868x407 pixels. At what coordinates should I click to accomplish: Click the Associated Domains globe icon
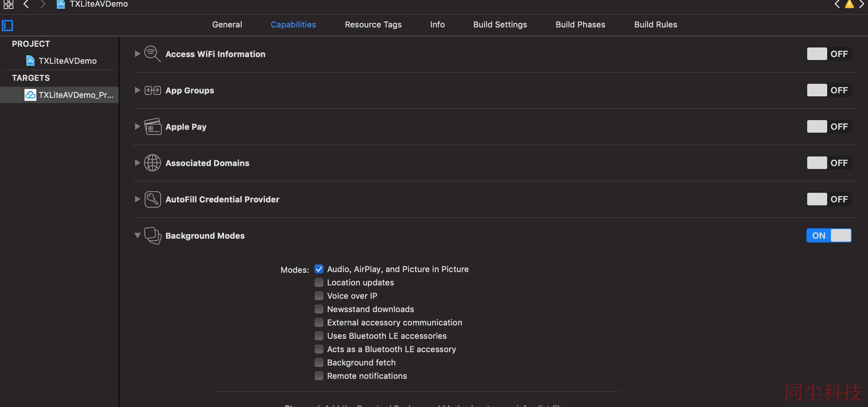[152, 163]
